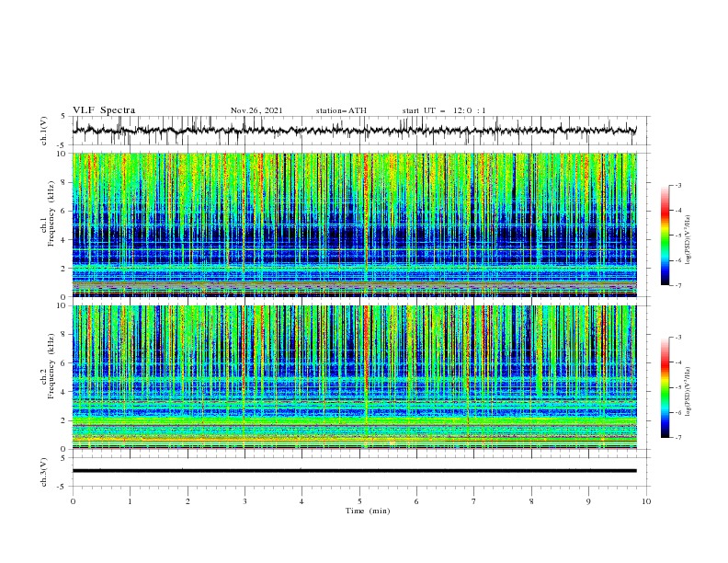Click the 'station=ATH' label
Image resolution: width=728 pixels, height=563 pixels.
click(341, 110)
